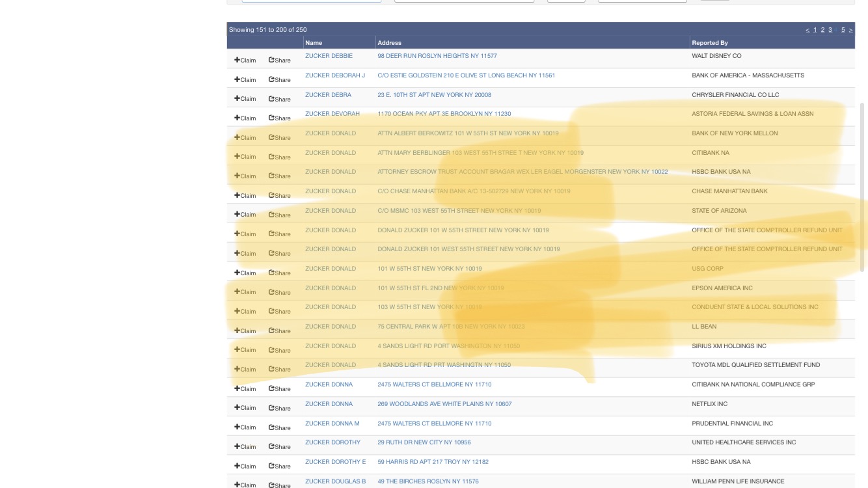Share the Attorney Escrow Trust Account record

point(280,176)
